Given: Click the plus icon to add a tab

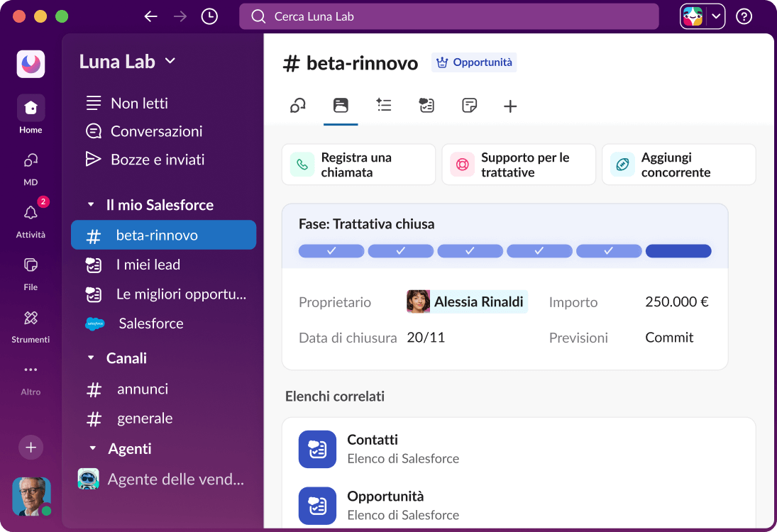Looking at the screenshot, I should tap(509, 105).
